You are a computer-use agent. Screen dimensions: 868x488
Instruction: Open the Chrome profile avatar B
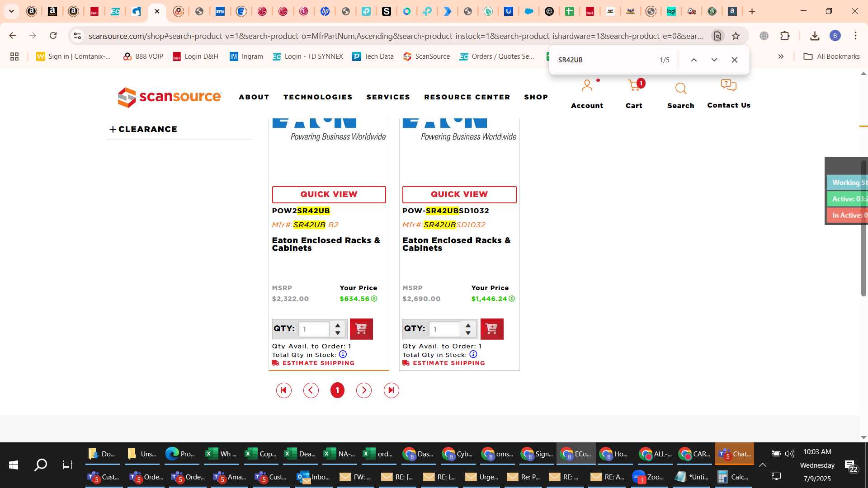[x=835, y=36]
